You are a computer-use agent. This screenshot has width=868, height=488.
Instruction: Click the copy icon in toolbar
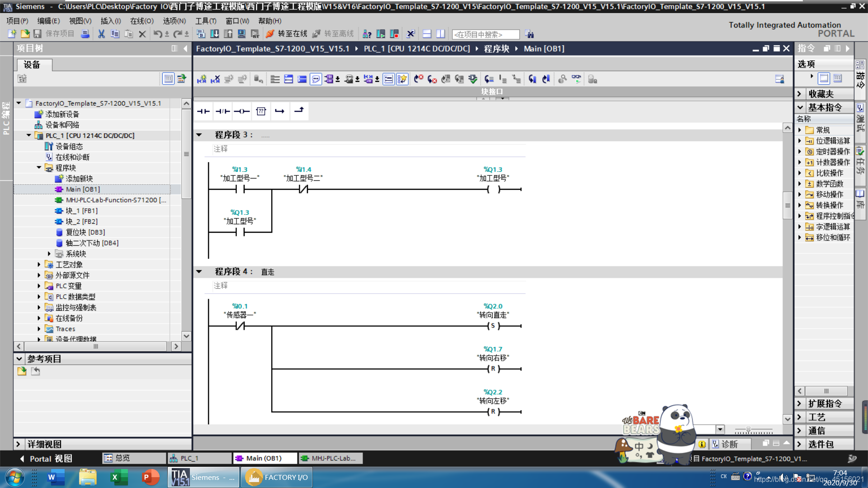click(x=115, y=34)
